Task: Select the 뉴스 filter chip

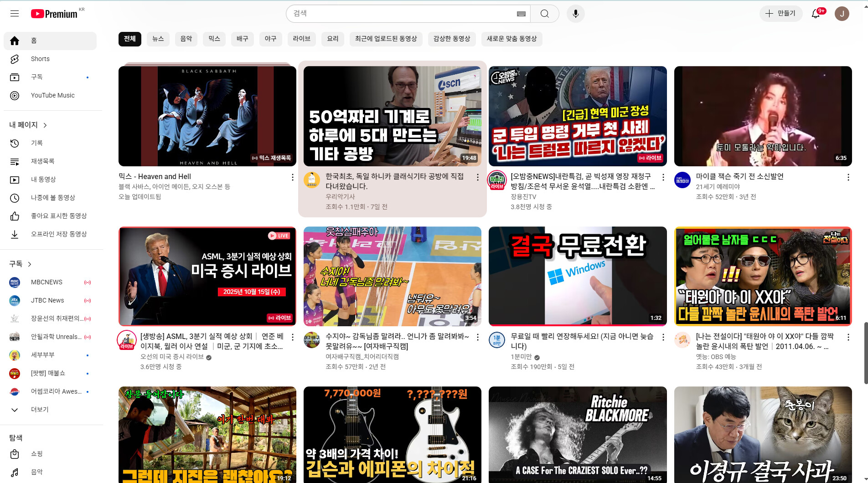Action: coord(158,39)
